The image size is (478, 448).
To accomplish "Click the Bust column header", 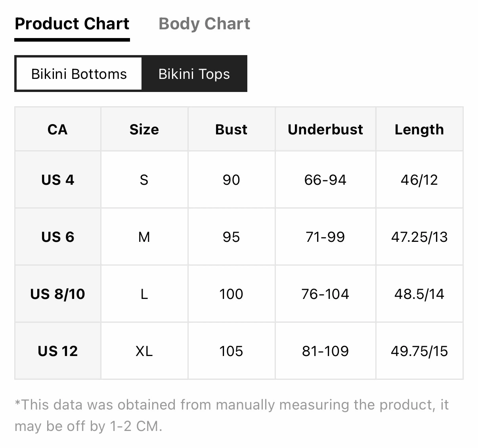I will coord(231,129).
